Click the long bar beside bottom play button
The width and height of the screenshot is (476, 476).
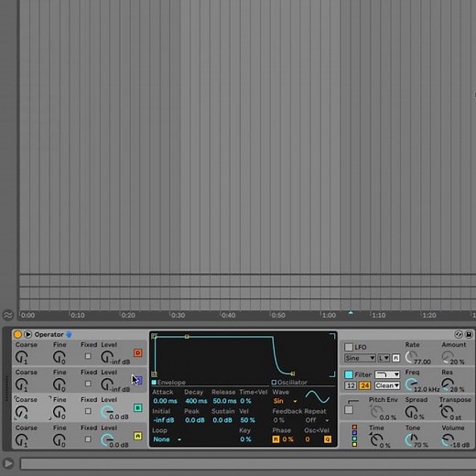click(248, 463)
